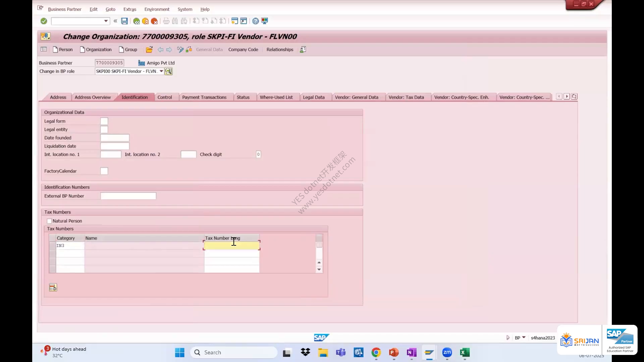Toggle the locator panel icon
This screenshot has width=644, height=362.
coord(44,50)
